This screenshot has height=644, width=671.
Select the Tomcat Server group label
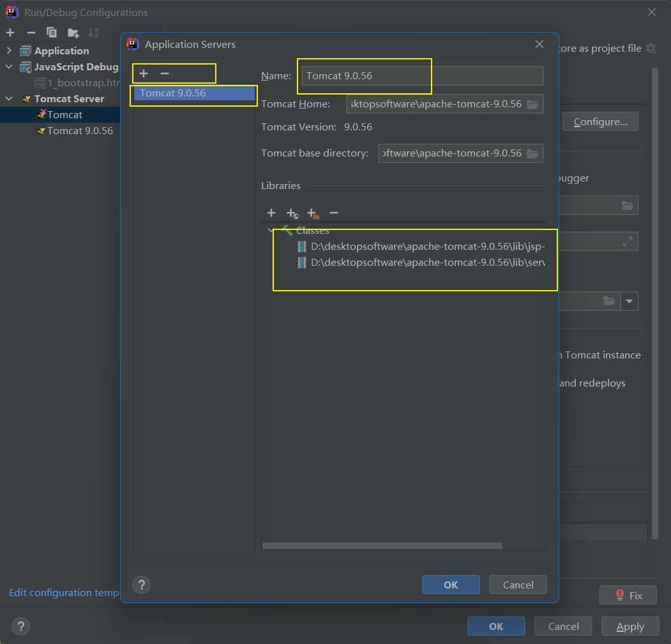(x=69, y=98)
